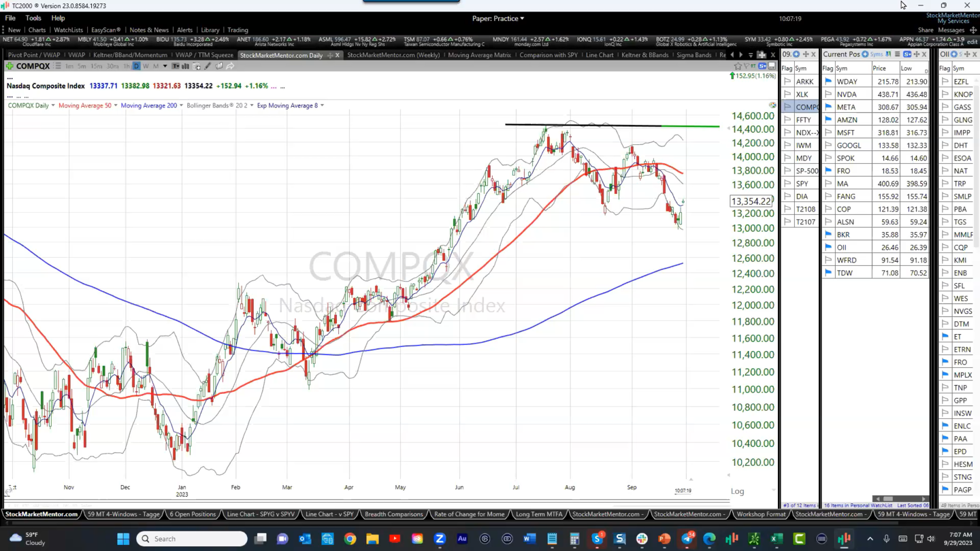Click the star favorite icon above the chart
Viewport: 980px width, 551px height.
738,66
